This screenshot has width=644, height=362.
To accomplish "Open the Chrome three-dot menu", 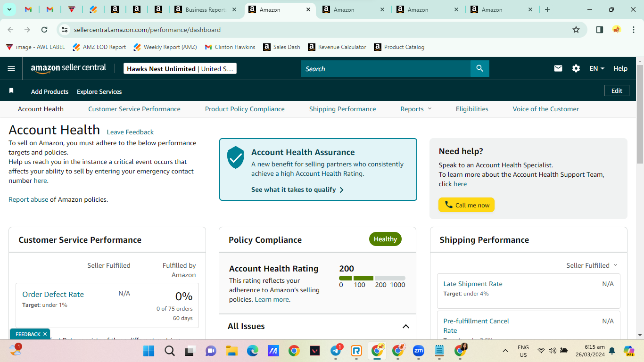I will coord(633,30).
